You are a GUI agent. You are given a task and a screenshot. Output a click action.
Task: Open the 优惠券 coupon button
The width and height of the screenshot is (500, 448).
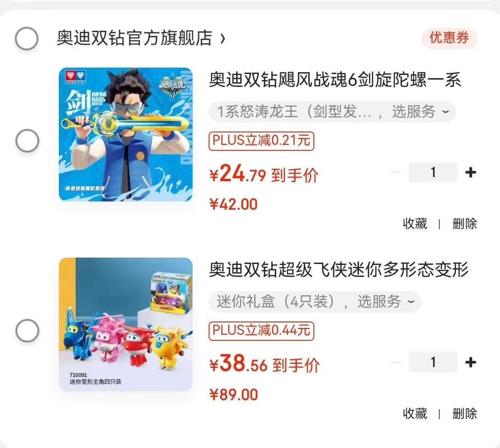pyautogui.click(x=449, y=38)
